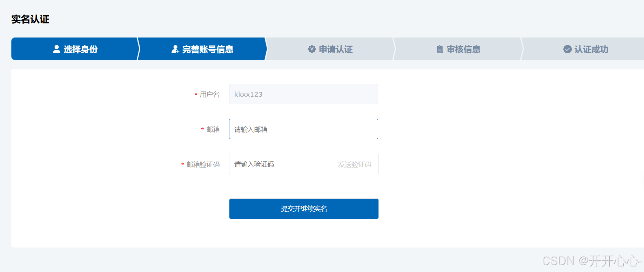Click the document icon beside 审核信息
This screenshot has height=272, width=644.
(440, 49)
